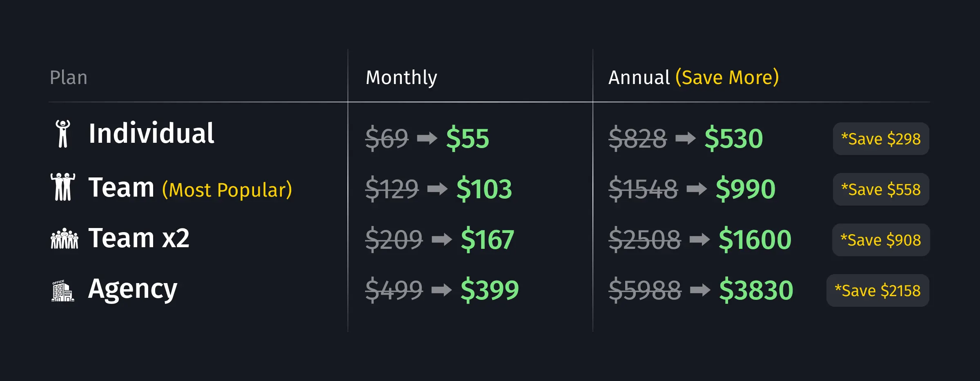Click the Plan column header

tap(69, 78)
